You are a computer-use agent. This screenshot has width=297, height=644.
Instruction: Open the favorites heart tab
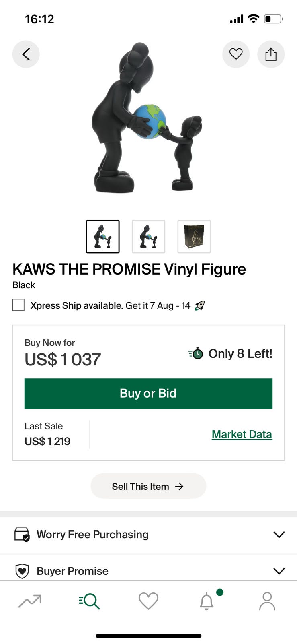[x=148, y=601]
